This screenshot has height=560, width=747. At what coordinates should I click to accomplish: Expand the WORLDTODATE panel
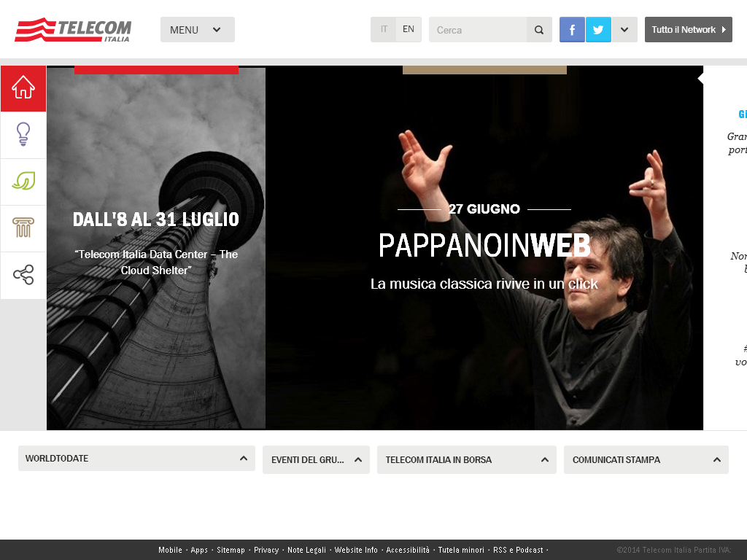click(136, 458)
